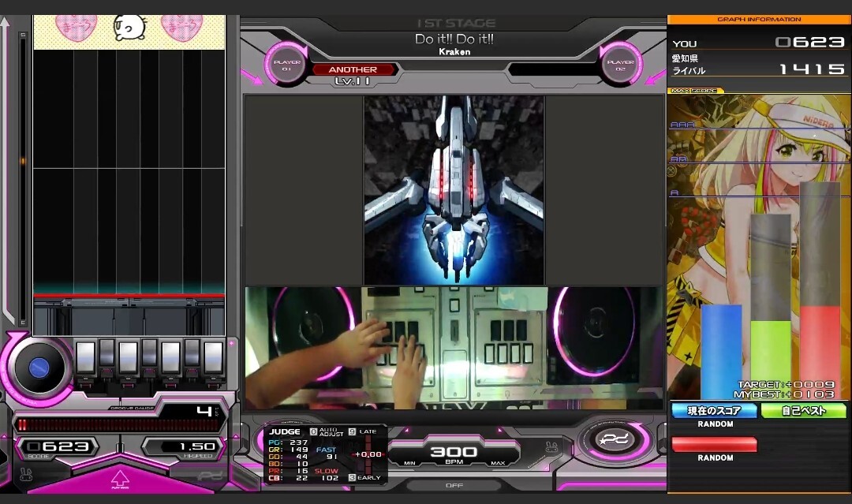
Task: Click the red target score button
Action: (714, 444)
